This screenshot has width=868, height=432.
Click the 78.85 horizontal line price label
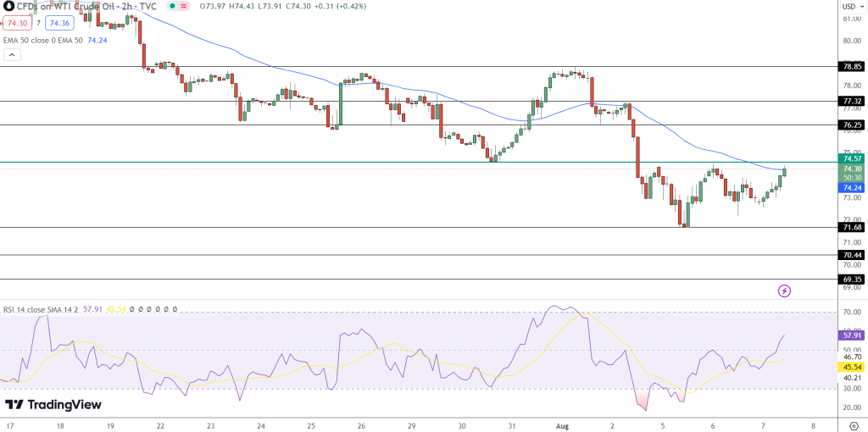(x=851, y=66)
